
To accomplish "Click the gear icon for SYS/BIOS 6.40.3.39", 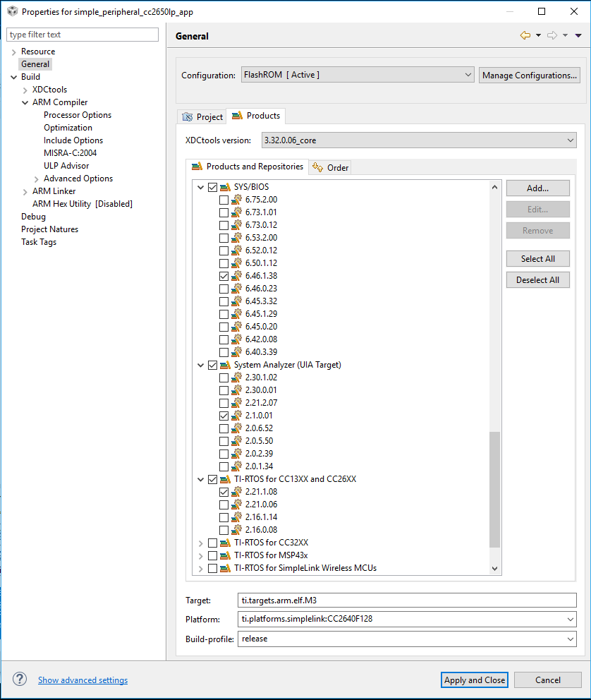I will click(x=236, y=352).
